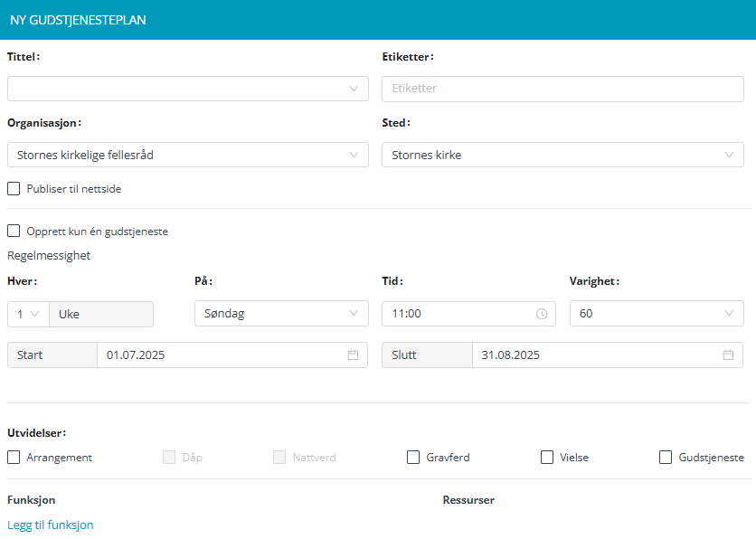756x539 pixels.
Task: Enable the Gudstjeneste extension checkbox
Action: point(666,458)
